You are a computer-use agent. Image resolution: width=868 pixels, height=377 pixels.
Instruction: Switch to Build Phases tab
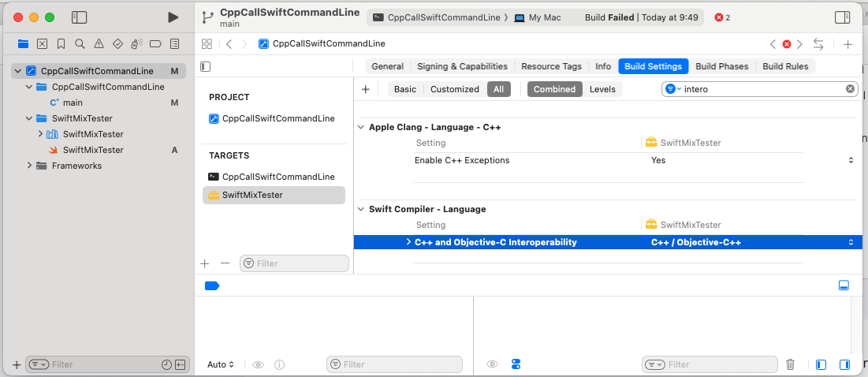(x=721, y=66)
